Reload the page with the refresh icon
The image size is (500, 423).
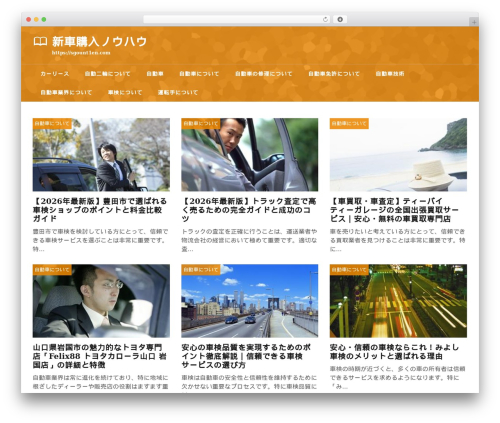click(x=325, y=20)
